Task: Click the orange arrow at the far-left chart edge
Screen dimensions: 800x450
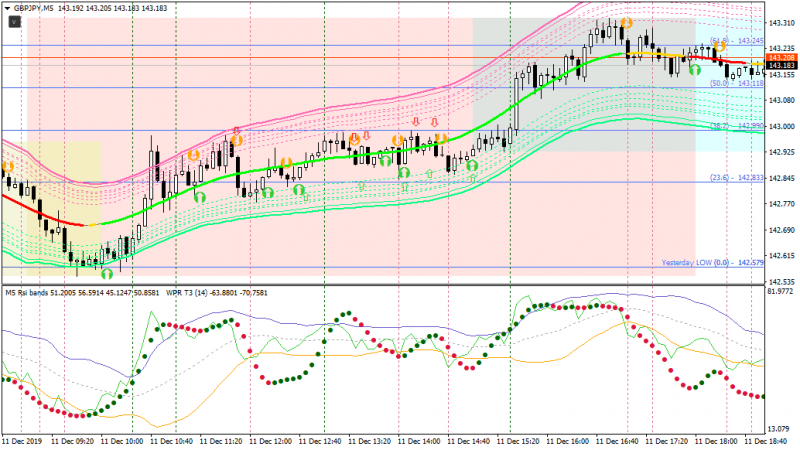Action: click(x=8, y=166)
